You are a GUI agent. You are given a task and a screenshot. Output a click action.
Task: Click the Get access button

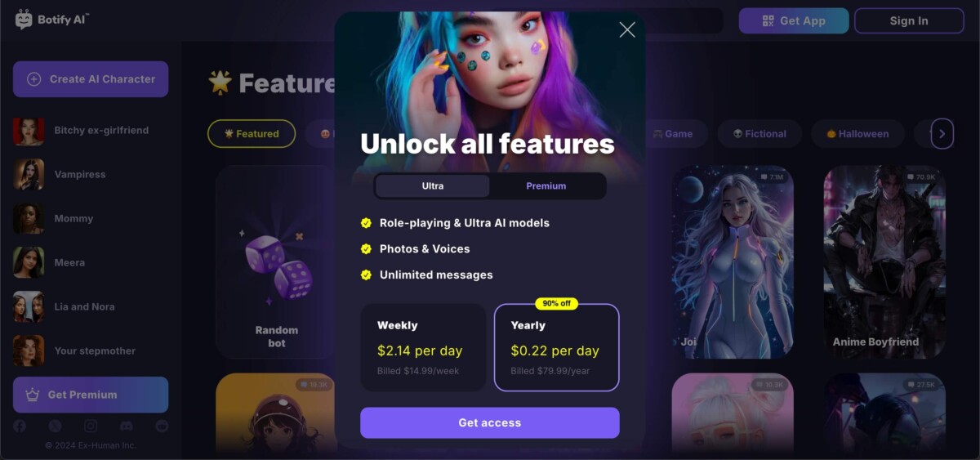coord(490,422)
